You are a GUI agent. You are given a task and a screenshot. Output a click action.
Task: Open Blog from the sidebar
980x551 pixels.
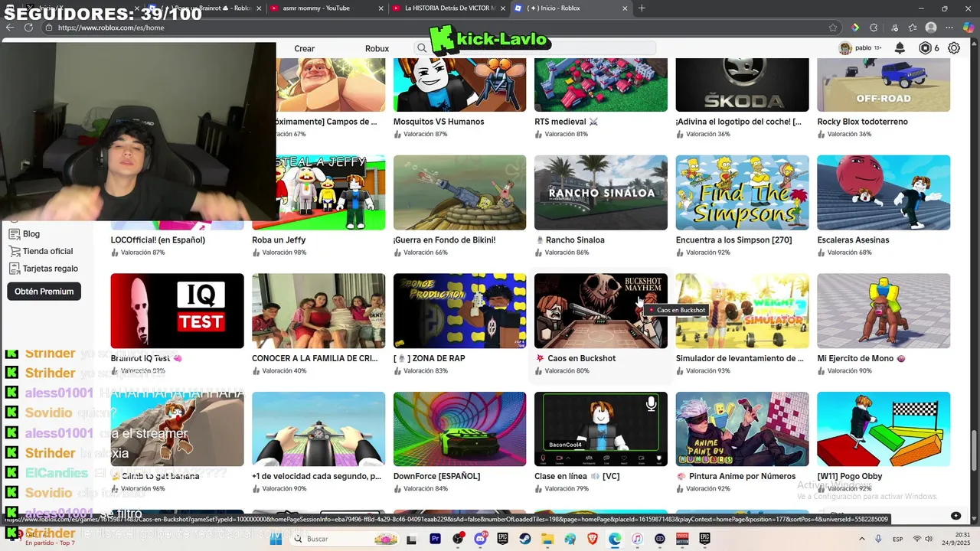click(x=31, y=234)
